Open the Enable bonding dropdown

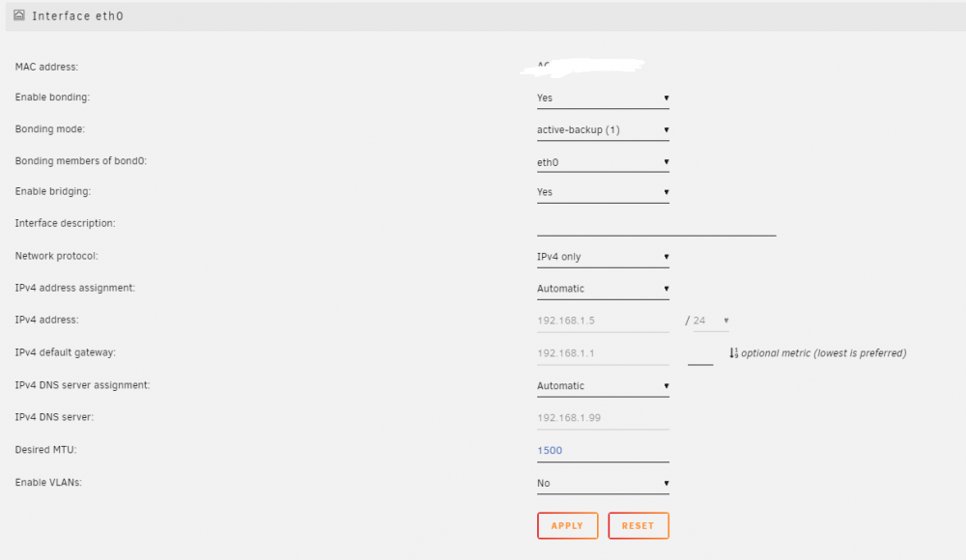pos(603,98)
